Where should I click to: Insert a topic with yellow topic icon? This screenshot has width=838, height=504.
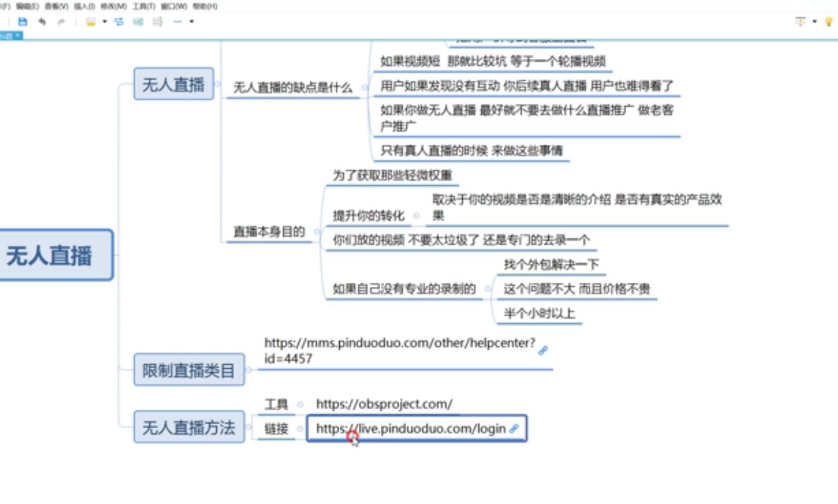tap(90, 22)
